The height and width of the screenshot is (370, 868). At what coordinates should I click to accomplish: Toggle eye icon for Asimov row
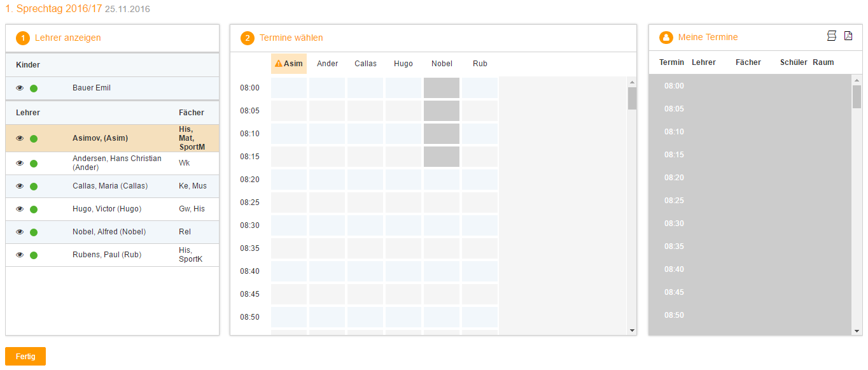click(20, 138)
